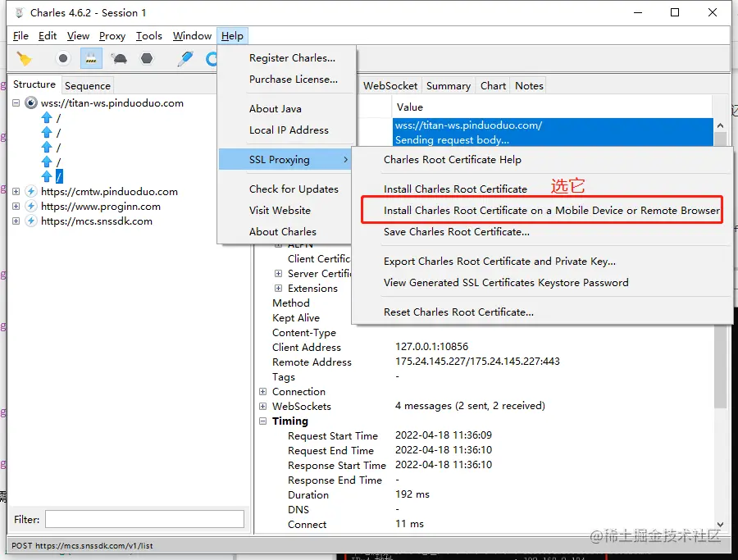Expand the Extensions row
Image resolution: width=738 pixels, height=560 pixels.
278,288
